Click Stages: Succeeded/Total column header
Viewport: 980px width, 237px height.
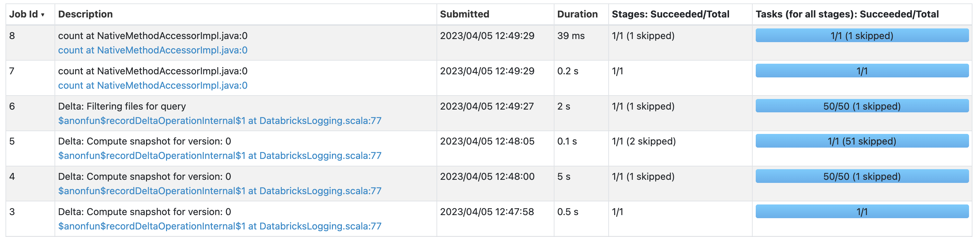point(670,14)
